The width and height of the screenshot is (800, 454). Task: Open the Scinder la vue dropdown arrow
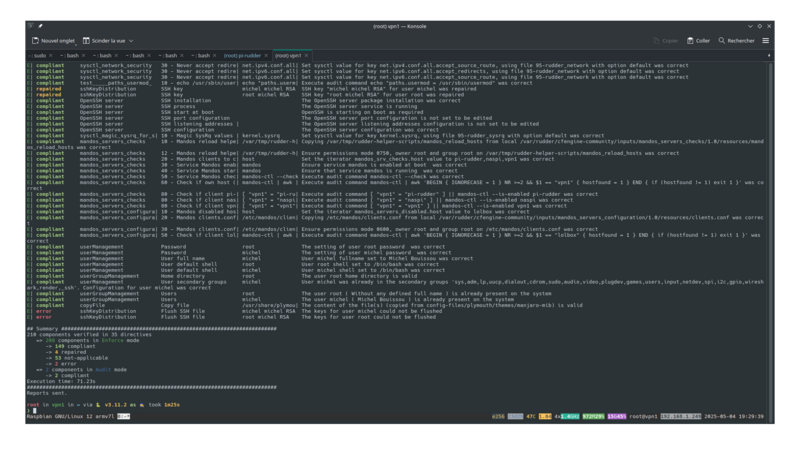tap(131, 41)
